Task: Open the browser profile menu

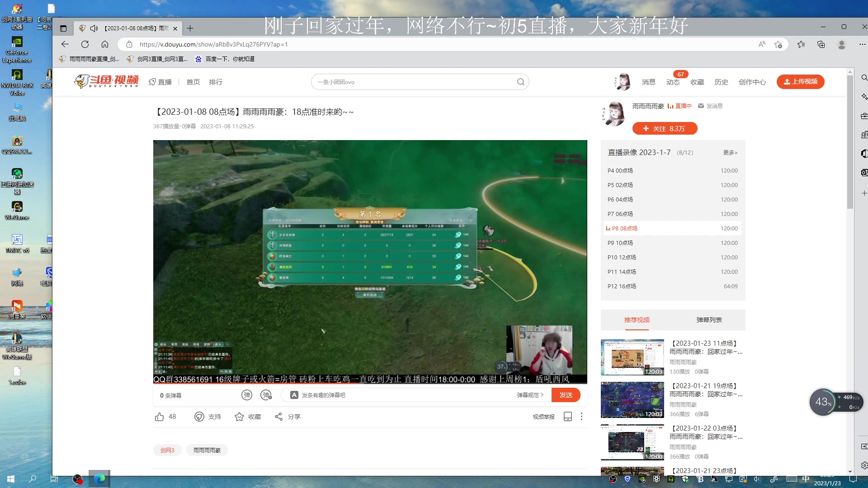Action: click(842, 44)
